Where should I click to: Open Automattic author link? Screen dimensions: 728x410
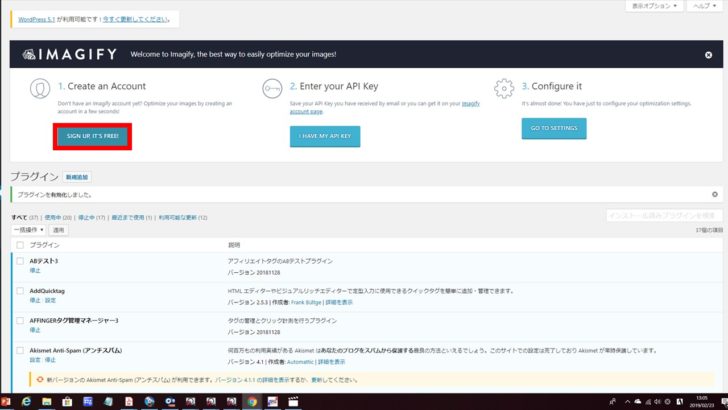point(300,362)
